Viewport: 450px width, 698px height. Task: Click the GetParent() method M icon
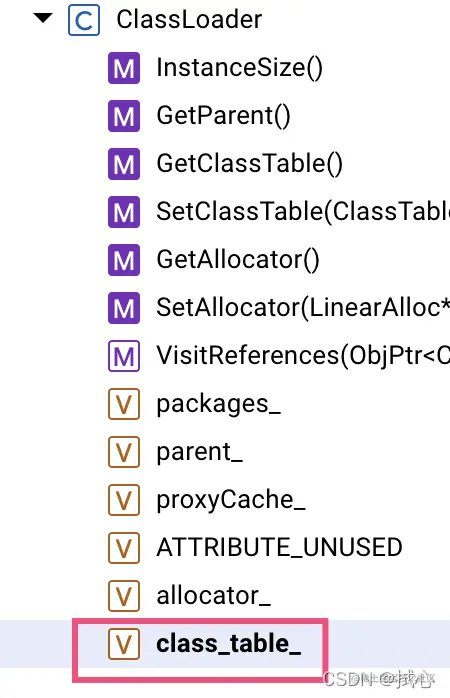click(x=124, y=116)
